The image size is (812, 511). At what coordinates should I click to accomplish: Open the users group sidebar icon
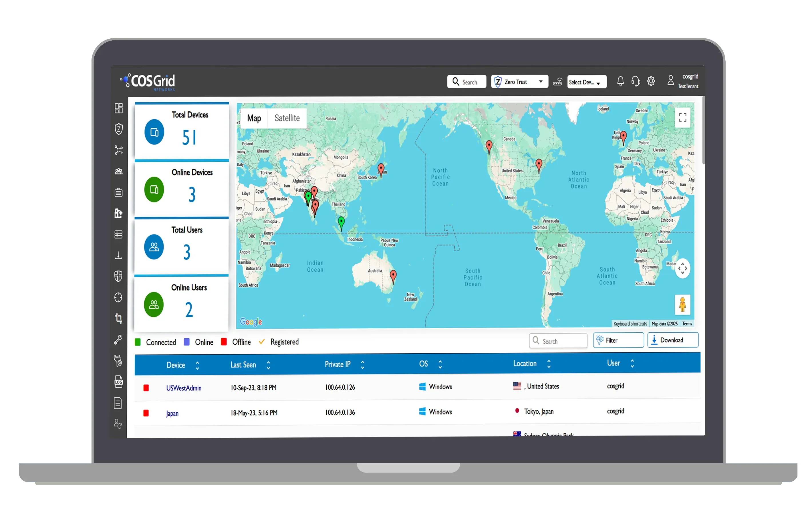click(119, 171)
